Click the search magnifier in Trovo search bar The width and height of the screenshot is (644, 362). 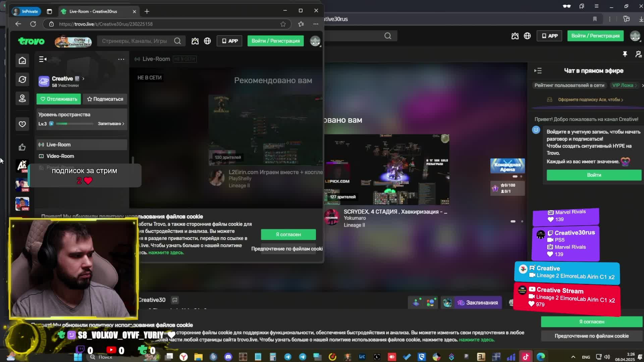tap(177, 41)
